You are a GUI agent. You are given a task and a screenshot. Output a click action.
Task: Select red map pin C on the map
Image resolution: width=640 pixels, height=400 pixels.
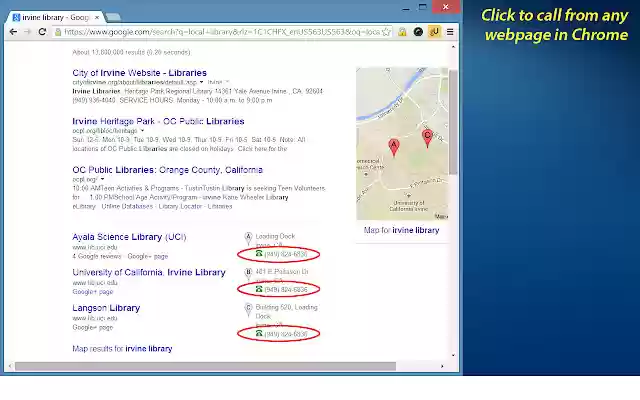(427, 138)
